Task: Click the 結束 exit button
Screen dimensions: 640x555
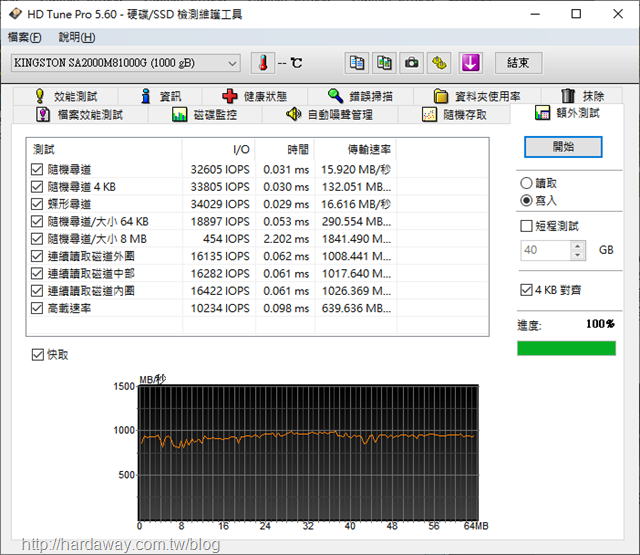Action: [518, 63]
